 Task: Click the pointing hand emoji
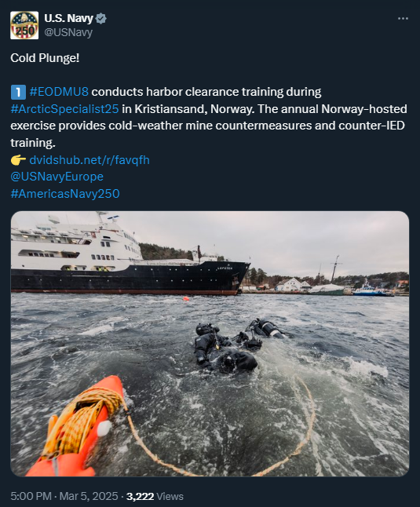[18, 160]
